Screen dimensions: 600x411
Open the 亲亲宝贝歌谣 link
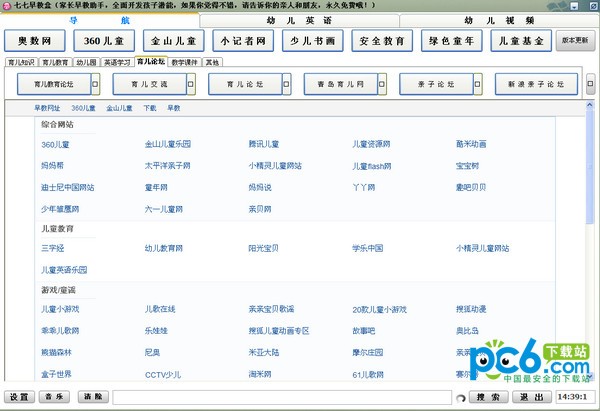pyautogui.click(x=271, y=309)
